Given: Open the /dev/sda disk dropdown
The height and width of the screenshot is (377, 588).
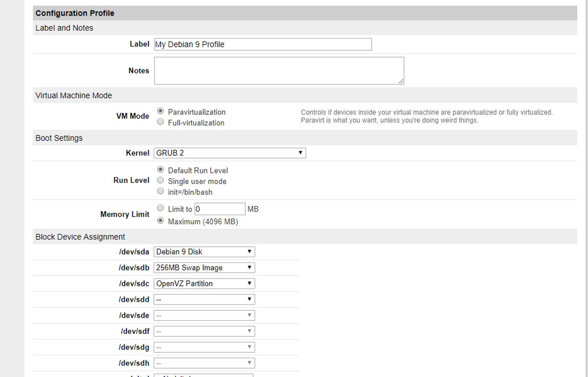Looking at the screenshot, I should (203, 251).
